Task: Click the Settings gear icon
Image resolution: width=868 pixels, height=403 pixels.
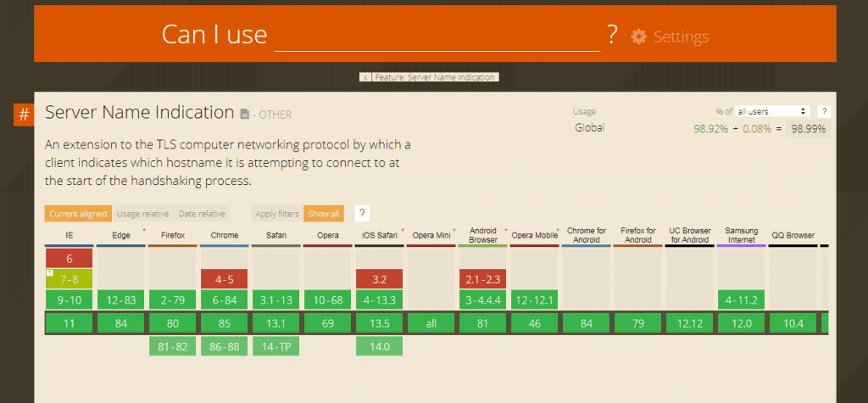Action: (x=638, y=36)
